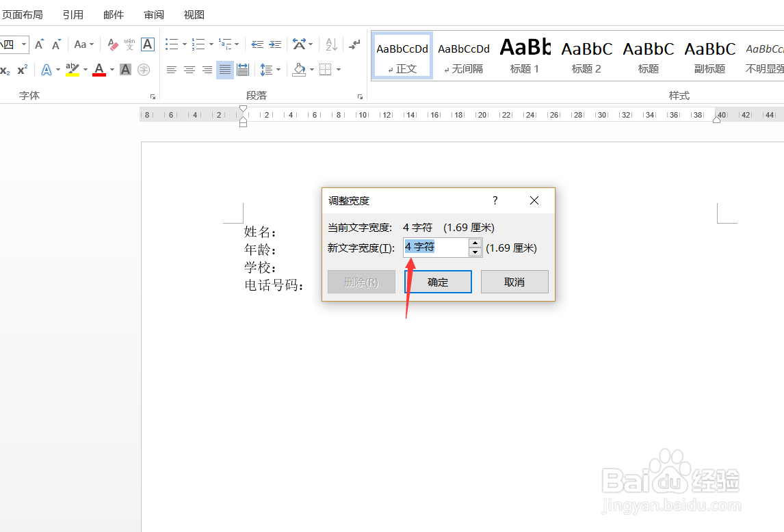784x532 pixels.
Task: Click the enclose characters (带圈字符) icon
Action: [144, 69]
